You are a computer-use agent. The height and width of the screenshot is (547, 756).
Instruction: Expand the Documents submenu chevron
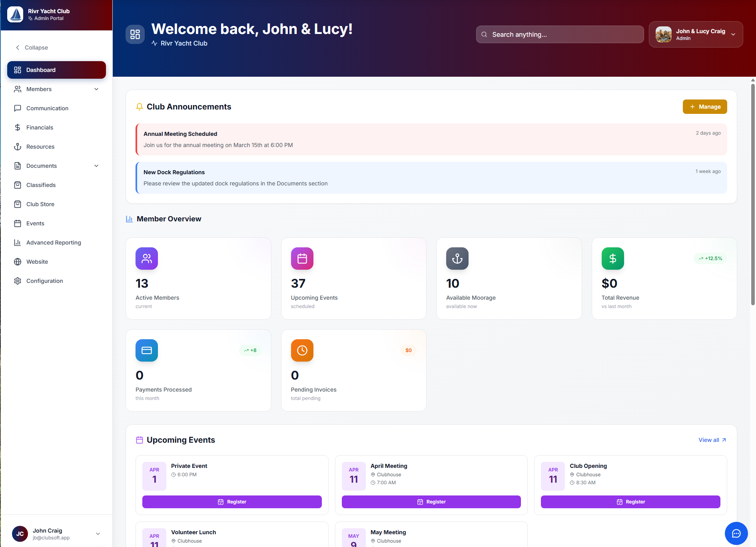[x=96, y=166]
